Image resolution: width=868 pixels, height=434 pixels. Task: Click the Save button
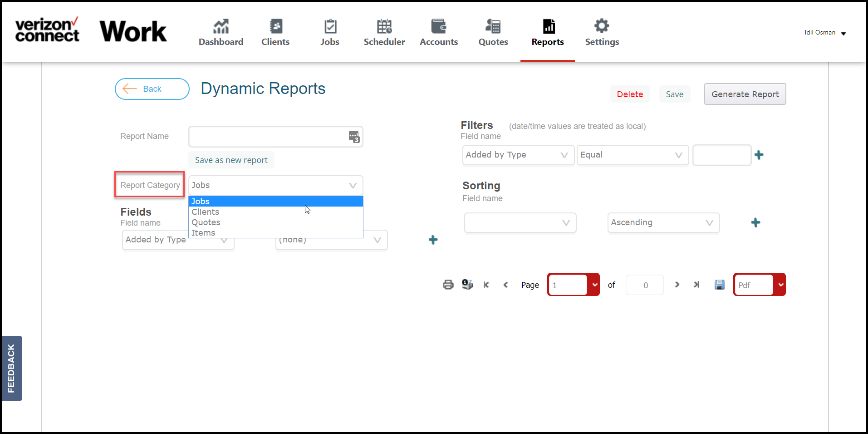tap(675, 94)
